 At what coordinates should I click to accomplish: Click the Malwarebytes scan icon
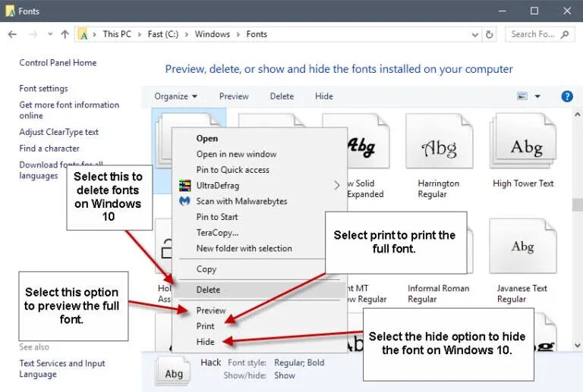(x=184, y=201)
